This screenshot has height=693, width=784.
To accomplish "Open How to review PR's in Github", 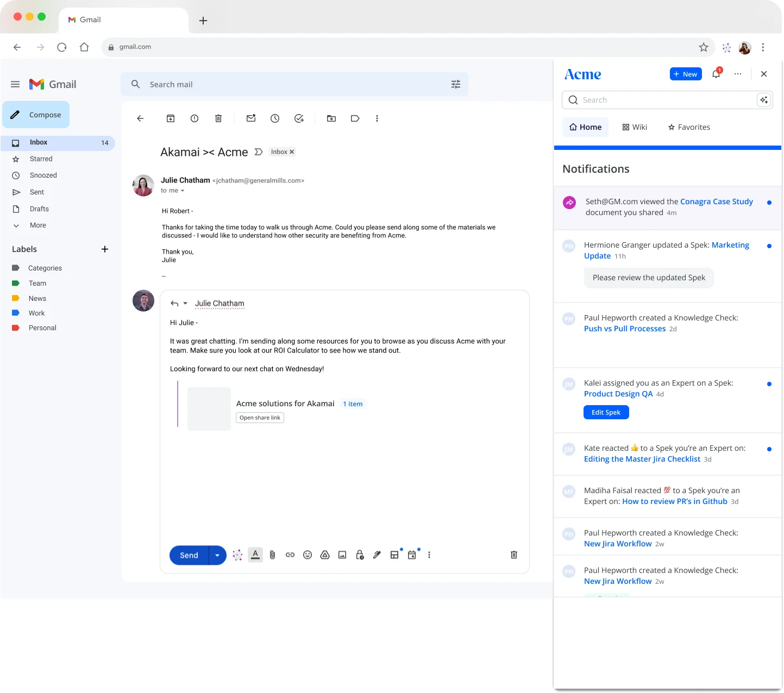I will pos(675,501).
